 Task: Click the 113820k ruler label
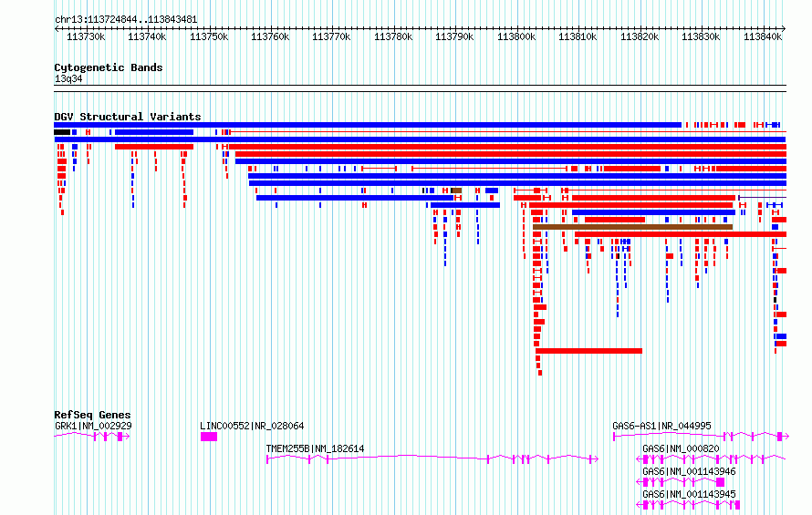[640, 36]
